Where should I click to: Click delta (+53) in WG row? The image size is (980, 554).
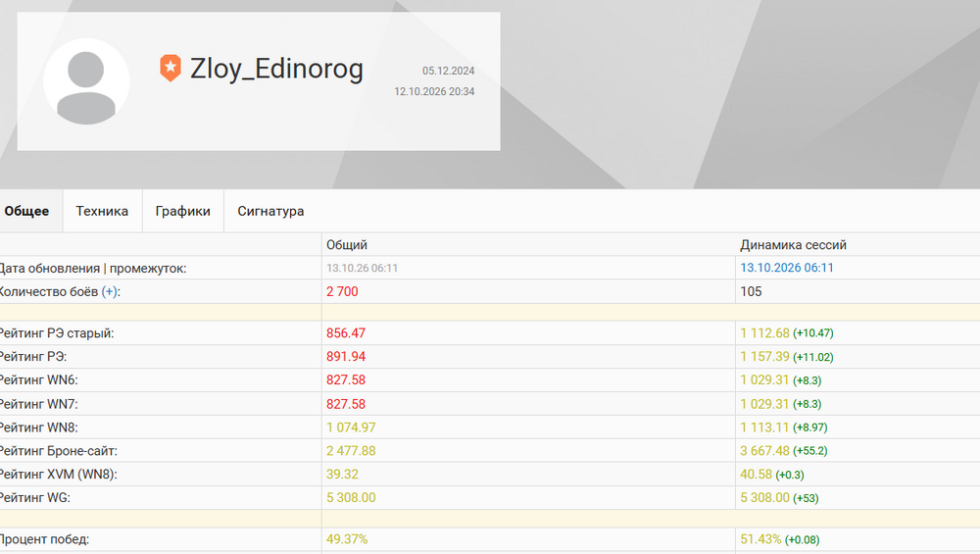pyautogui.click(x=806, y=498)
